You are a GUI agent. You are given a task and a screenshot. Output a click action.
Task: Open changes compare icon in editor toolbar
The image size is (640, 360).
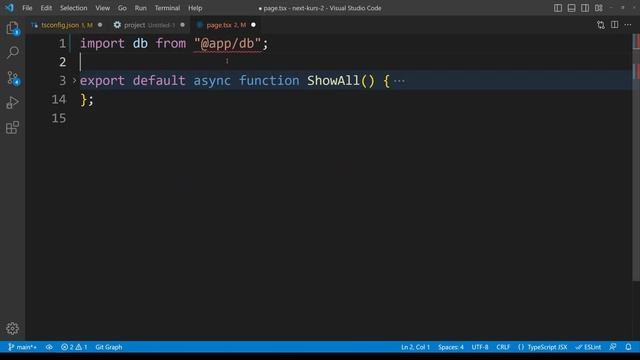pyautogui.click(x=601, y=25)
